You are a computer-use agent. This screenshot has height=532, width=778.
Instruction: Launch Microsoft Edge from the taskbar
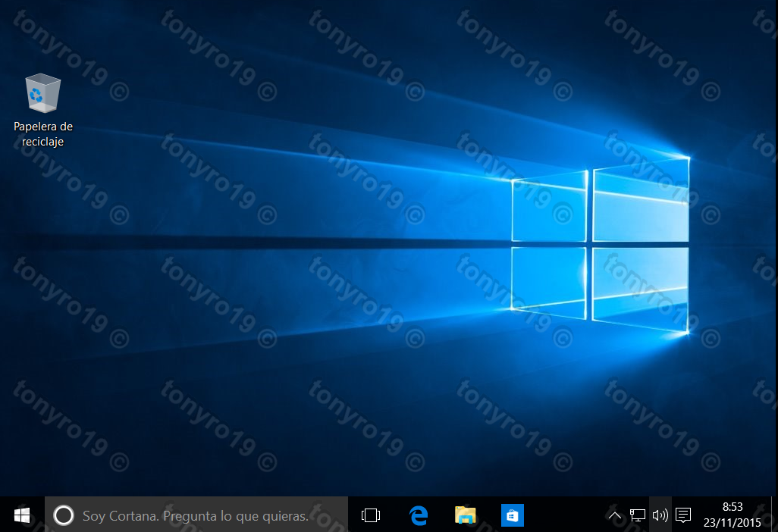click(x=419, y=515)
